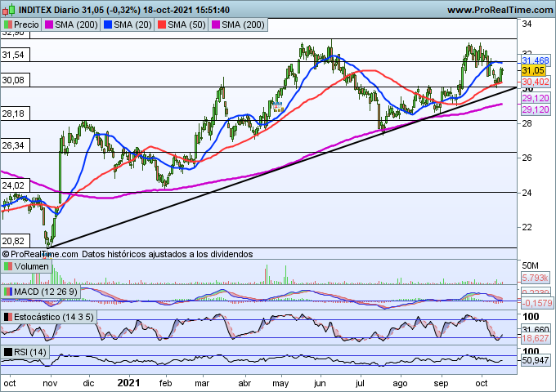Click the ProRealTime.com copyright notice
This screenshot has width=556, height=392.
click(40, 254)
